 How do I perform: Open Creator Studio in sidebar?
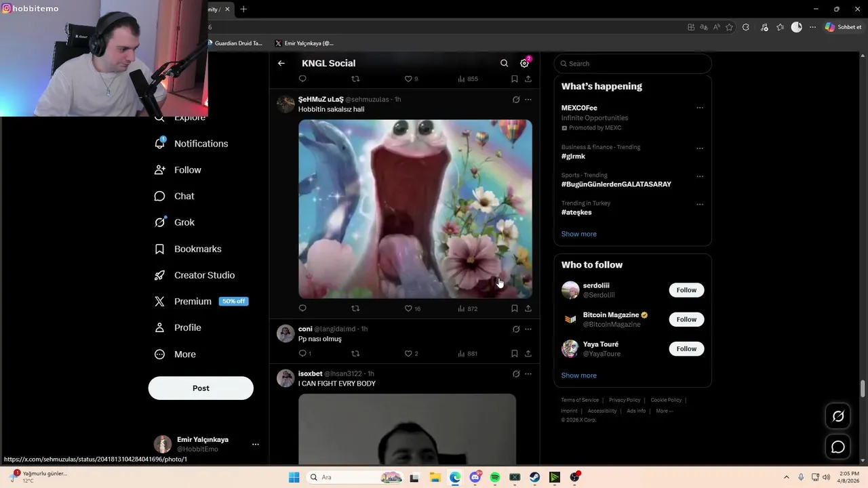coord(195,275)
